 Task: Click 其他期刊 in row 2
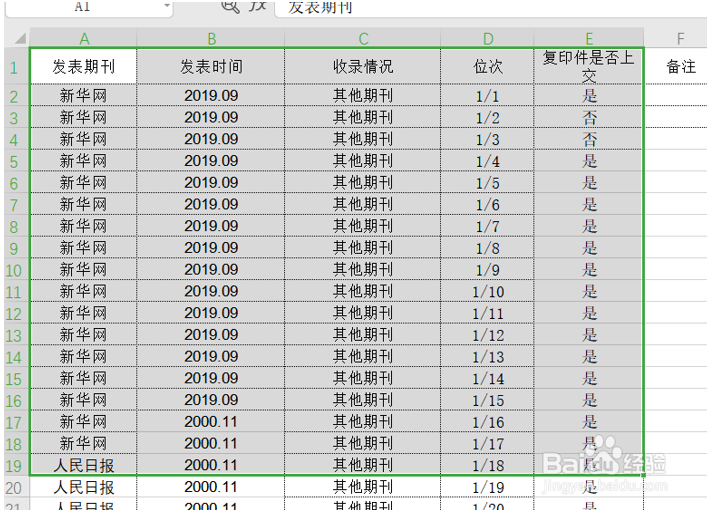click(363, 96)
